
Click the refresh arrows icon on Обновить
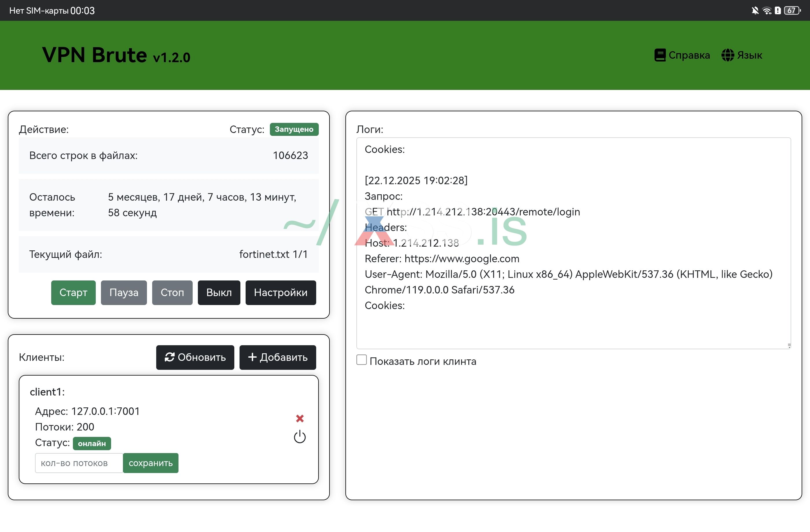pos(170,357)
